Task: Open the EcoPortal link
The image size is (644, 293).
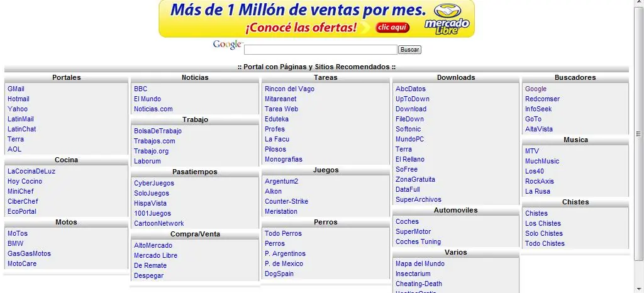Action: point(22,212)
